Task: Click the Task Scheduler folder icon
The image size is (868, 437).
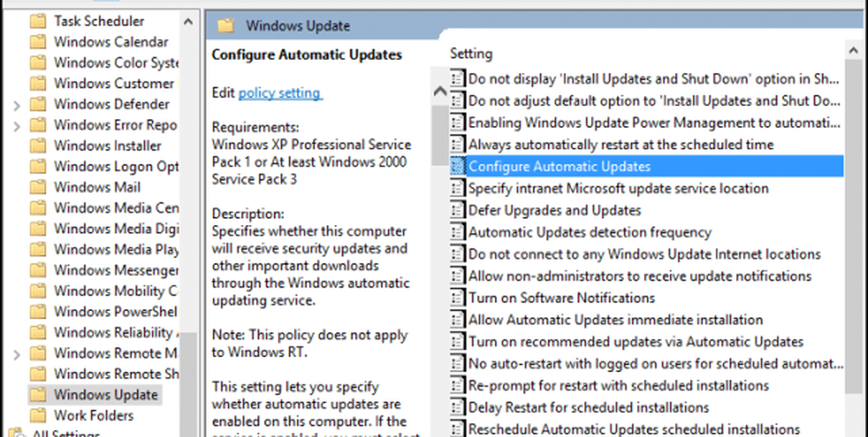Action: point(37,20)
